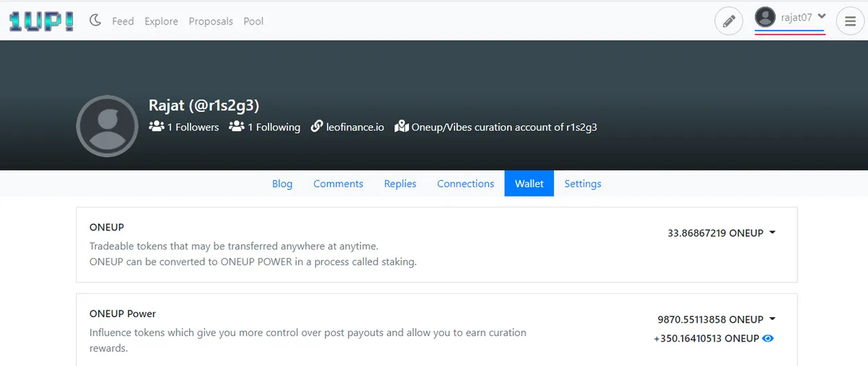The image size is (868, 366).
Task: Click the Rajat (@r1s2g3) profile name
Action: click(204, 105)
